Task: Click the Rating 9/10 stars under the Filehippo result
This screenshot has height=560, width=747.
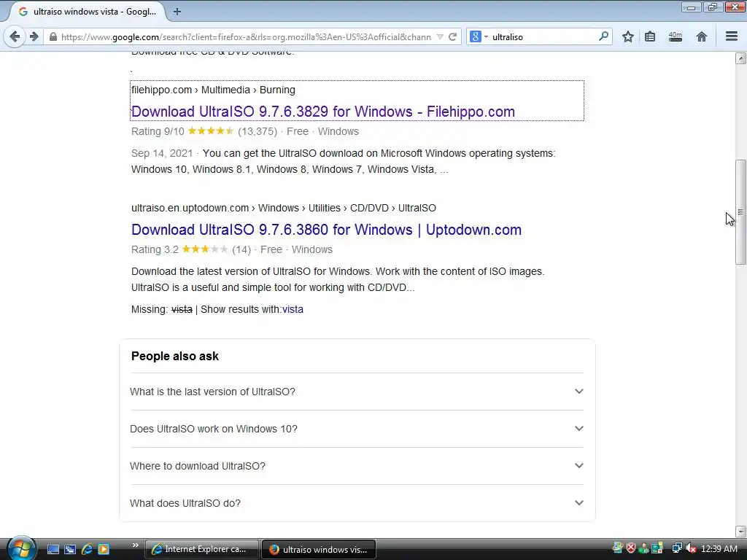Action: (x=211, y=131)
